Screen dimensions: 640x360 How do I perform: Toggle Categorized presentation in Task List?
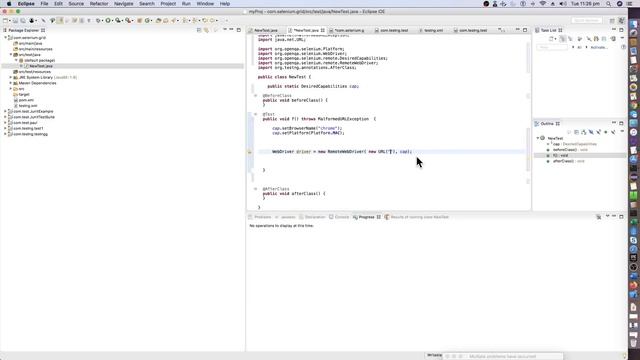point(562,39)
